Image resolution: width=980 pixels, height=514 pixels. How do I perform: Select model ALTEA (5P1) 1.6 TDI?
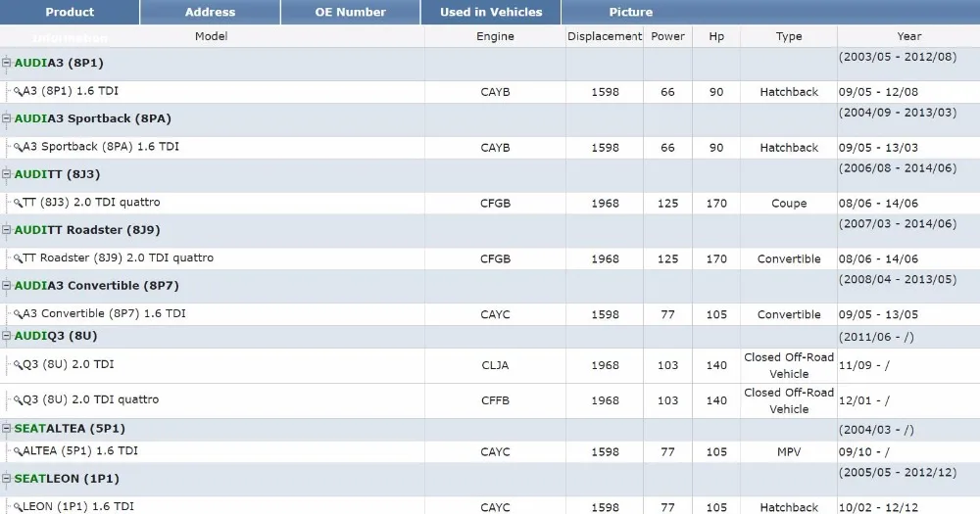click(x=80, y=451)
